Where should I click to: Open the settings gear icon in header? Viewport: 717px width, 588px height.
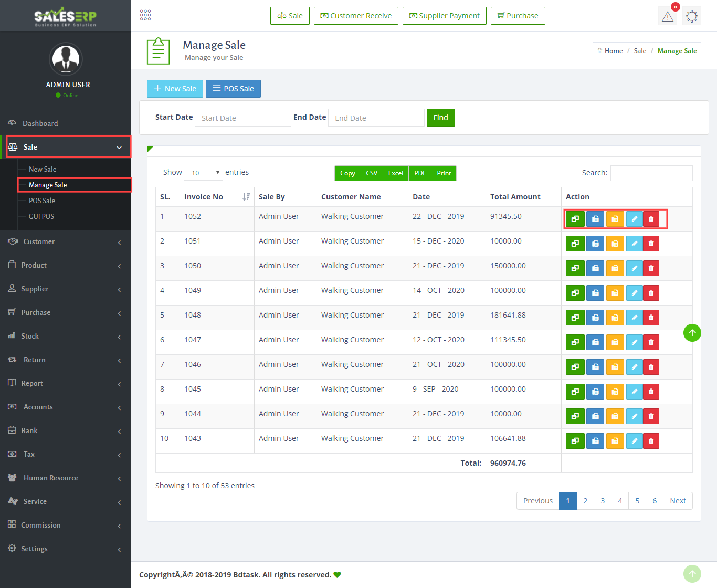[x=692, y=16]
